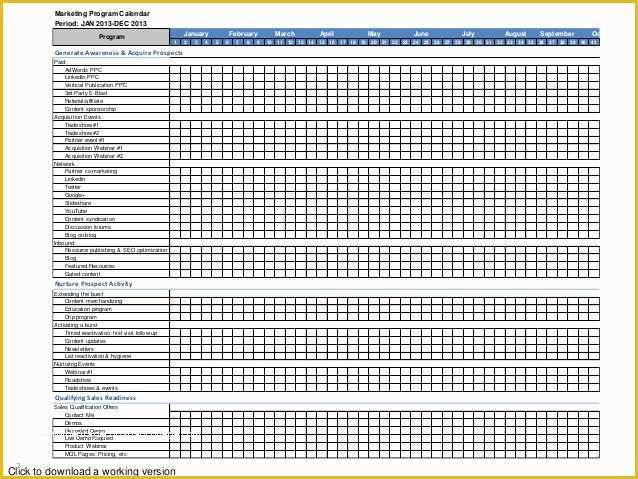Select the Tradeshows & events row label
This screenshot has width=638, height=479.
91,388
